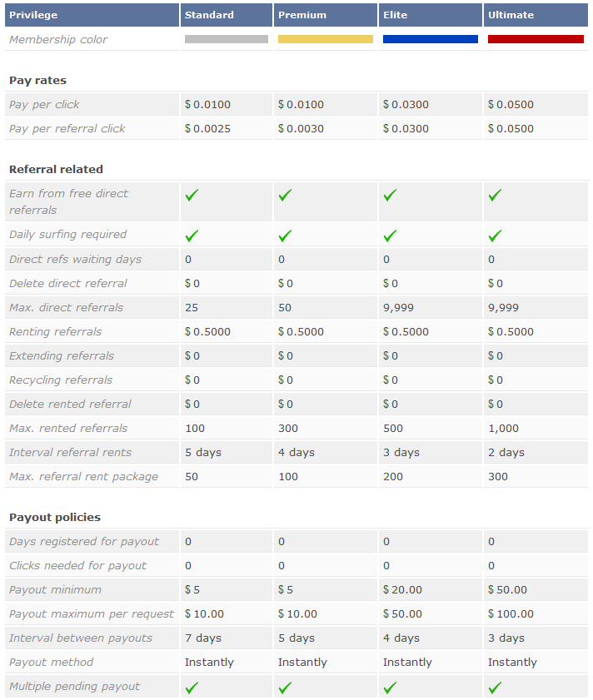Click the Payout policies section heading
The width and height of the screenshot is (593, 700).
[55, 517]
